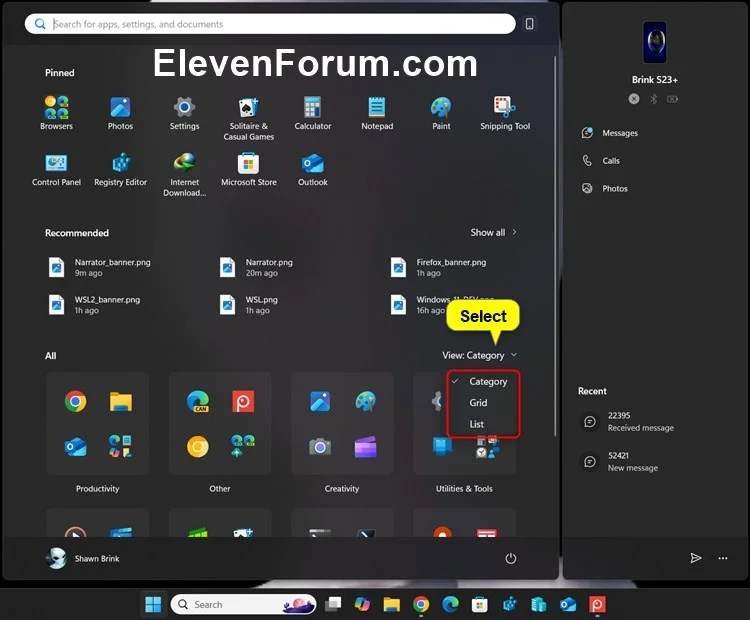Open Copilot from taskbar
The width and height of the screenshot is (750, 620).
pos(362,605)
